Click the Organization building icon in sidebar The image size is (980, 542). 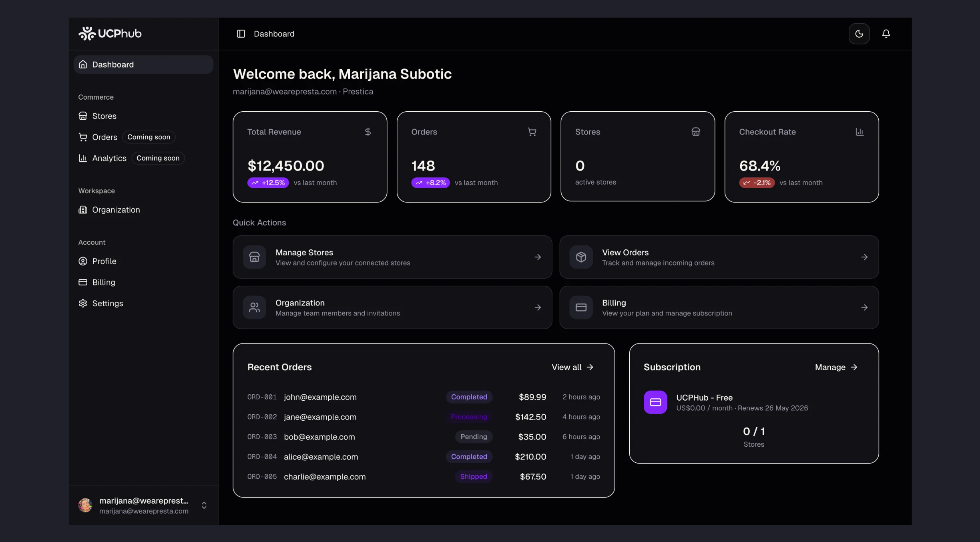(83, 210)
